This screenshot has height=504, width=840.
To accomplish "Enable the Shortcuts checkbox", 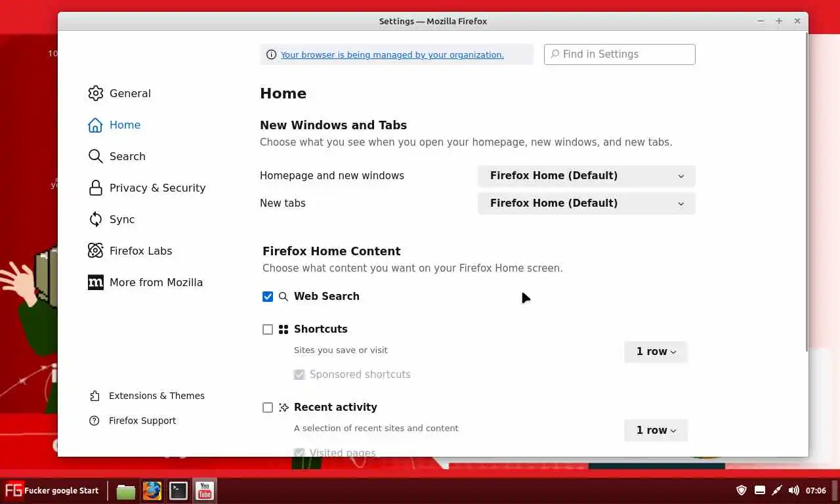I will pyautogui.click(x=268, y=329).
